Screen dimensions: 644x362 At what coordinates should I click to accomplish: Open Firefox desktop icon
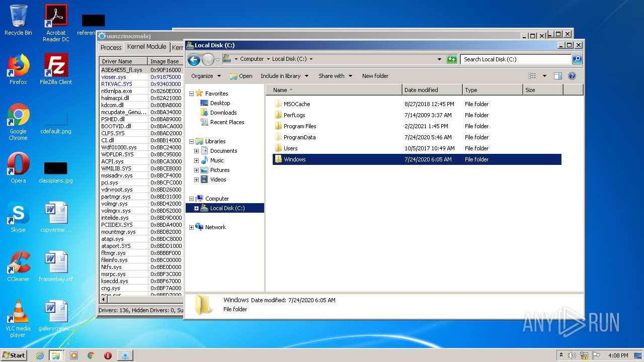coord(18,69)
